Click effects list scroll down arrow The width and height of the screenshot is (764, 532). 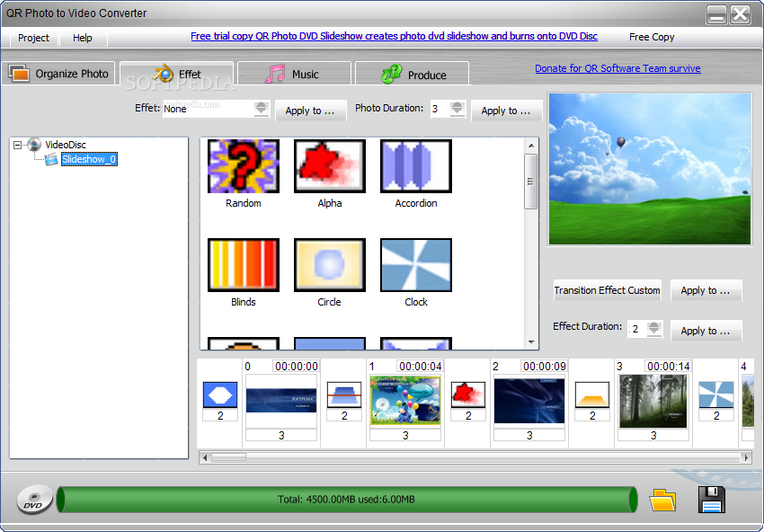[x=530, y=342]
